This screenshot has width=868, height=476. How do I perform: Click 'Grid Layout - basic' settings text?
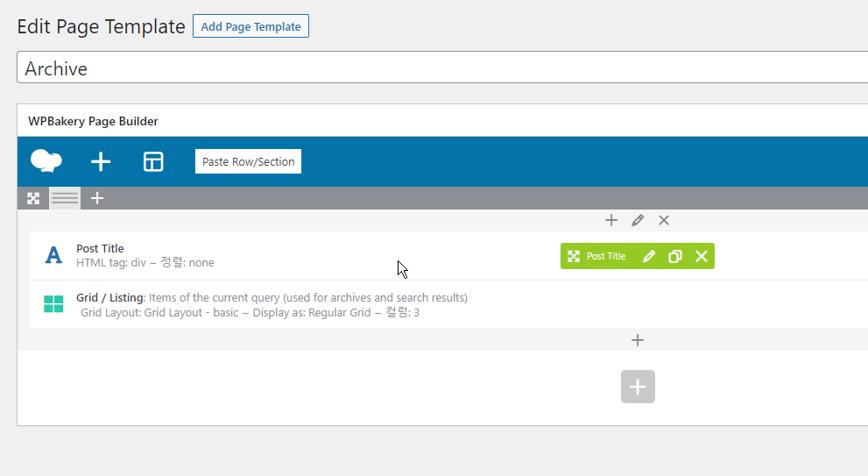[192, 313]
